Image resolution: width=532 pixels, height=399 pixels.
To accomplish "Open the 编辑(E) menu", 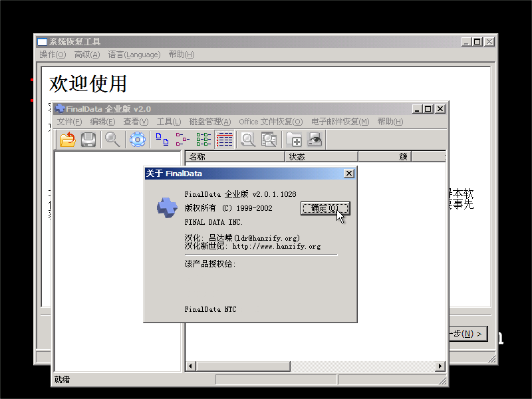I will 102,122.
